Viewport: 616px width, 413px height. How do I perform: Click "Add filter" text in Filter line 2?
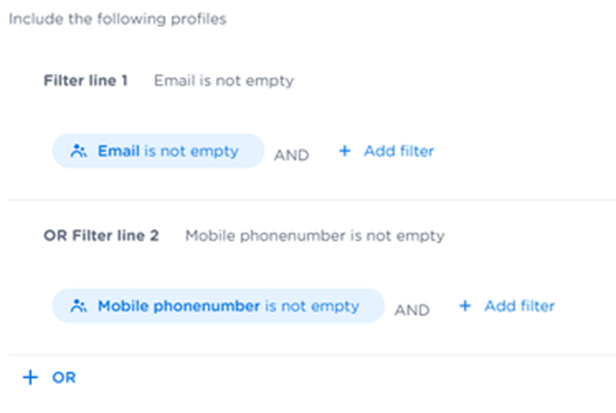pos(519,306)
